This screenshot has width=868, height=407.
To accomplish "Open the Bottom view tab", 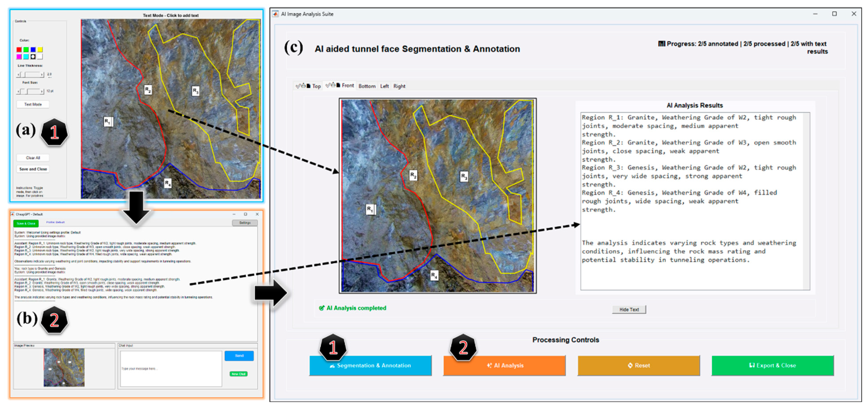I will click(367, 86).
